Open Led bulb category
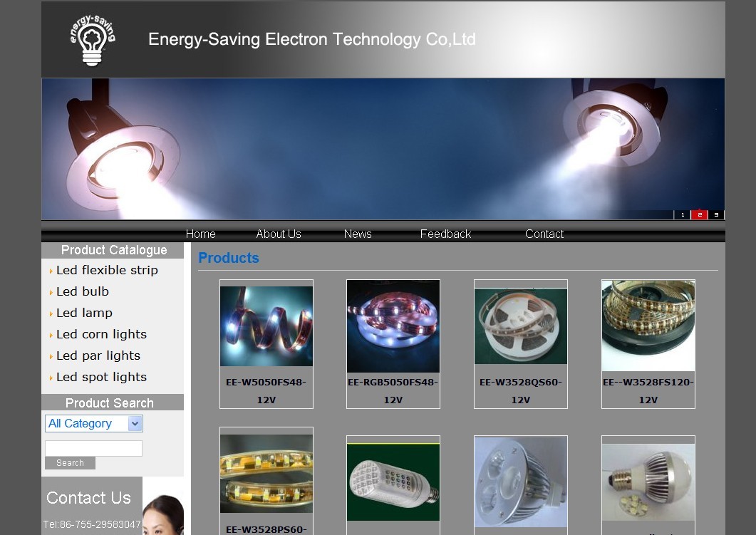Viewport: 756px width, 535px height. coord(83,291)
